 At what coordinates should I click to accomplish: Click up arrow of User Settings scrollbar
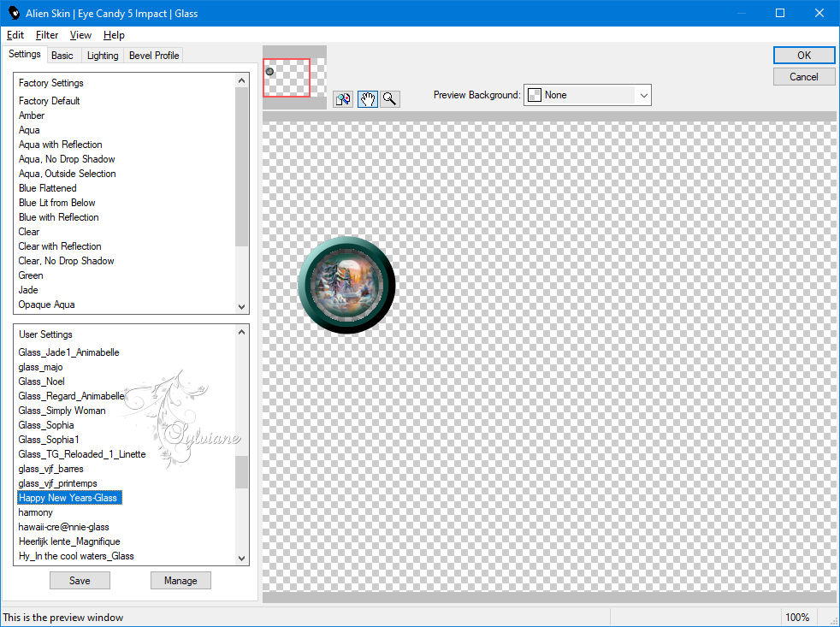coord(241,332)
